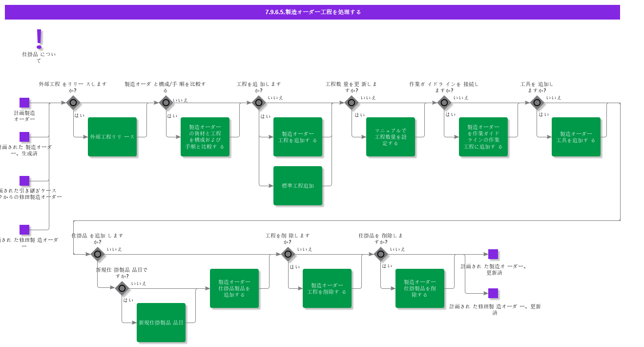Click the label 外部工程をリリースしますか?
Screen dimensions: 644x347
73,87
